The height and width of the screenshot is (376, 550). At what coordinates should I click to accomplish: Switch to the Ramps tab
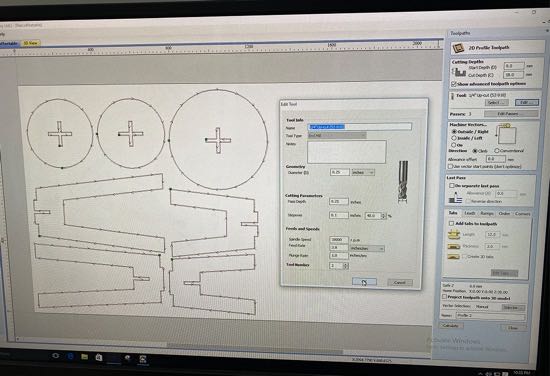click(487, 213)
